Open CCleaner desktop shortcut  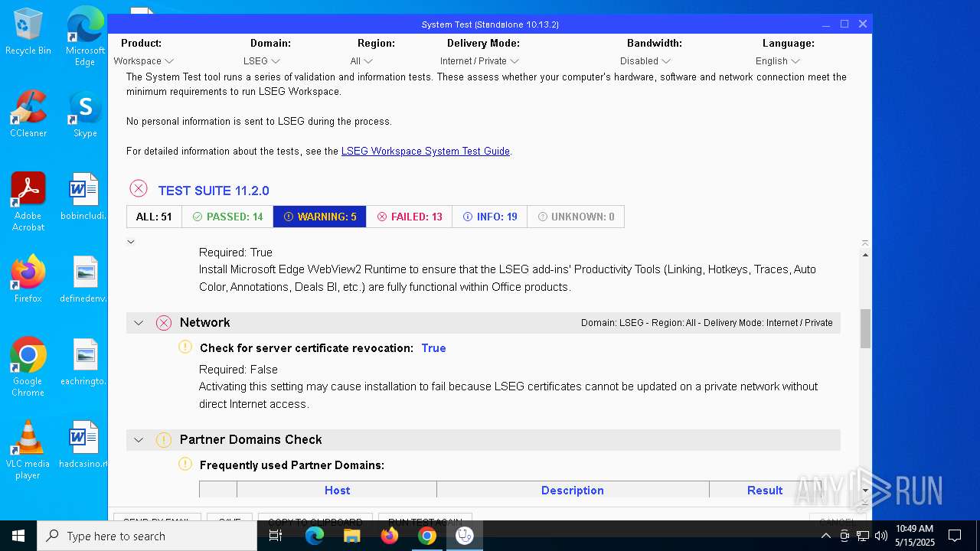point(28,114)
